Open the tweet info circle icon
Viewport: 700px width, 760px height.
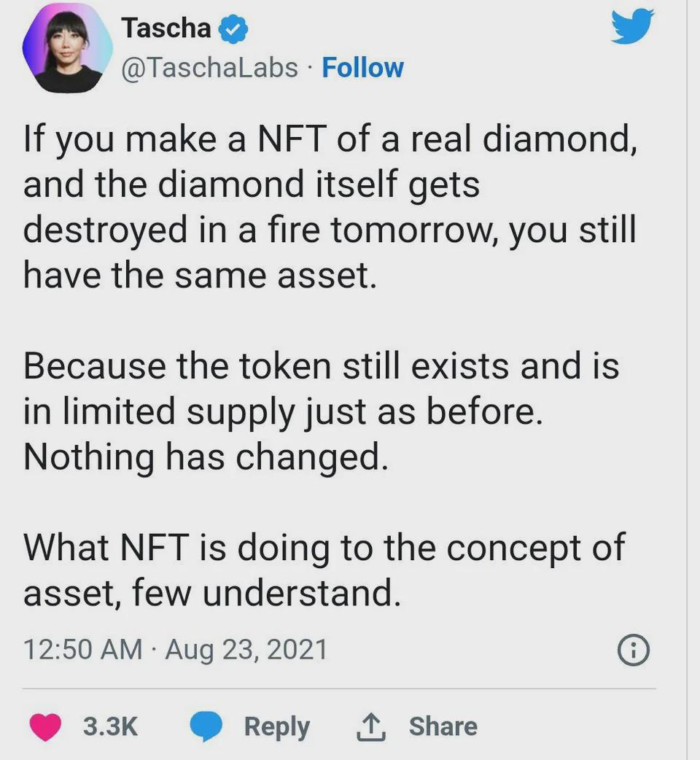pyautogui.click(x=633, y=650)
